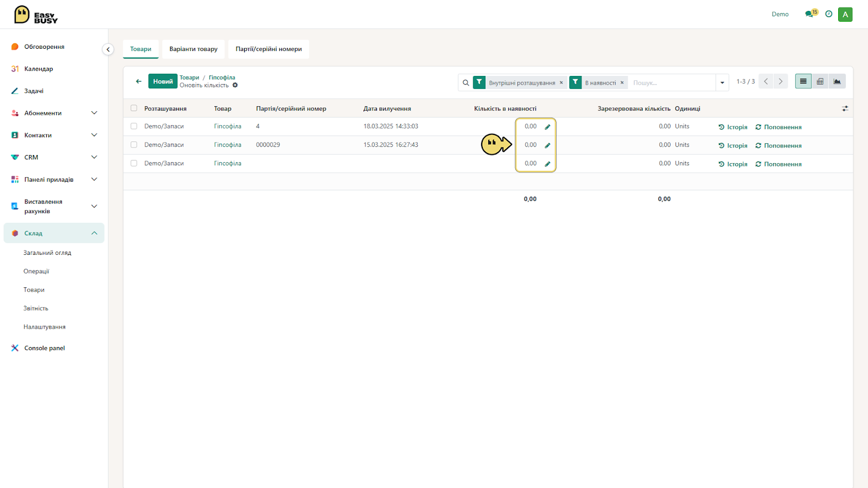Click the Новий button
Screen dimensions: 868x488
coord(163,81)
